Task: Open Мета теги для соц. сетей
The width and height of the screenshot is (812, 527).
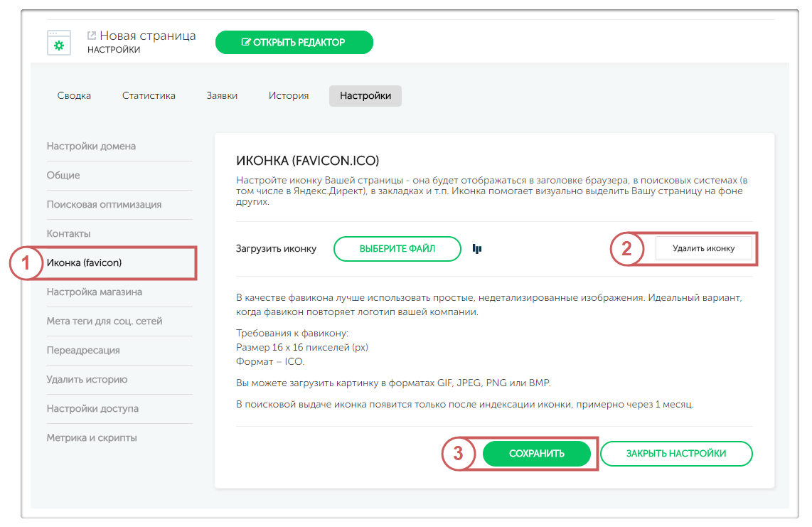Action: click(105, 321)
